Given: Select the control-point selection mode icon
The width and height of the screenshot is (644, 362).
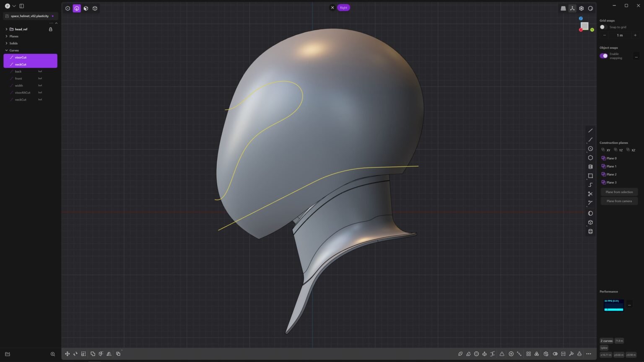Looking at the screenshot, I should click(x=68, y=8).
